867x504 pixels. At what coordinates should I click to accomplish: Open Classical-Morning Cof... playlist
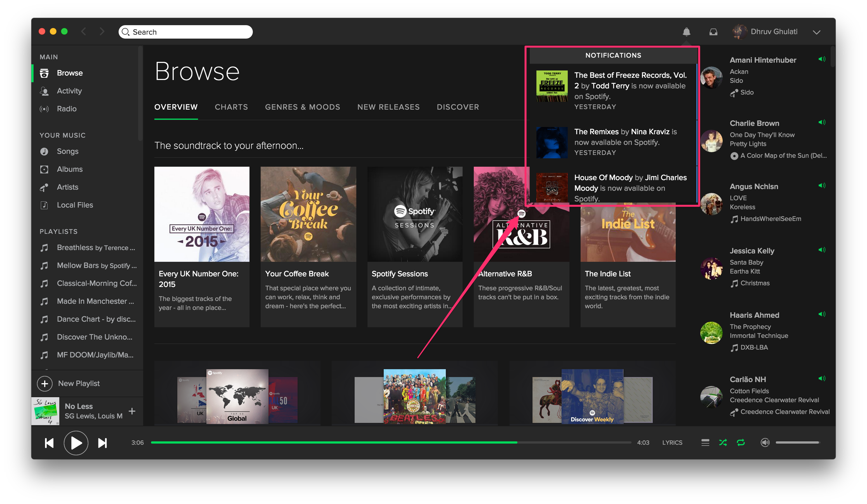tap(97, 284)
